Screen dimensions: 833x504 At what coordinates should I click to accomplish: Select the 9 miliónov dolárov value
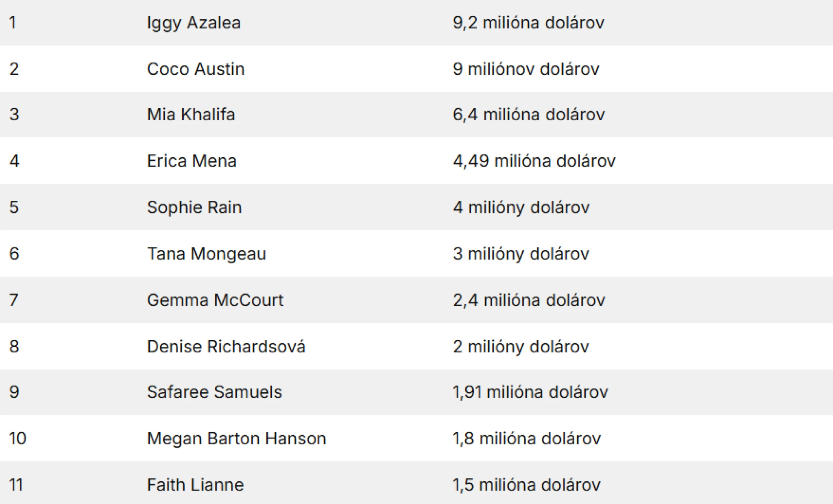pyautogui.click(x=526, y=69)
